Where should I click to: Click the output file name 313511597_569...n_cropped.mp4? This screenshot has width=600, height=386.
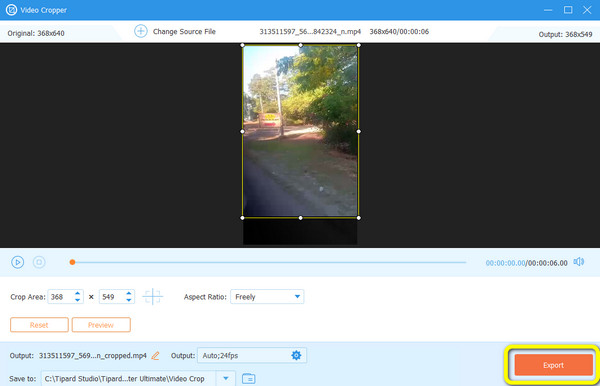click(93, 356)
